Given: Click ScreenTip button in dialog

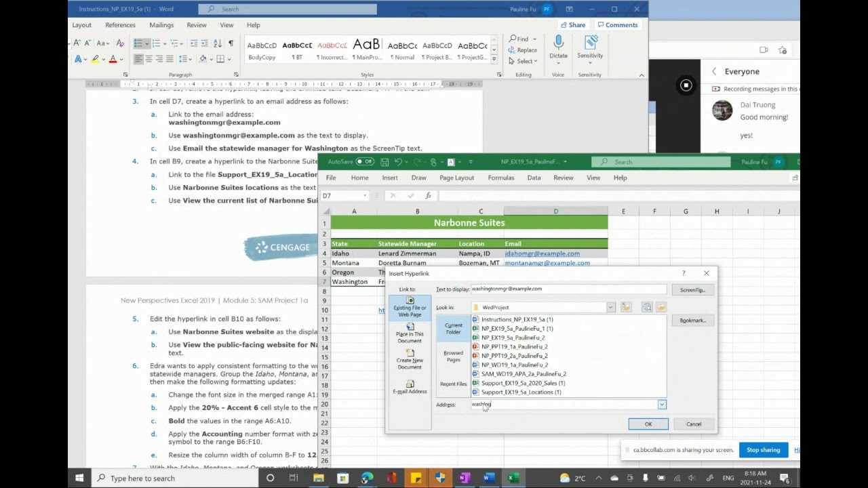Looking at the screenshot, I should (693, 290).
